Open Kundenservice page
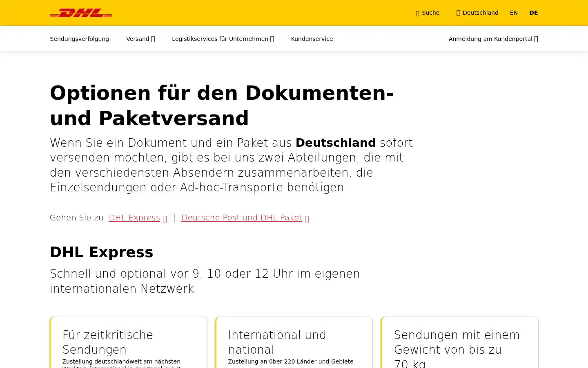The width and height of the screenshot is (588, 368). point(312,39)
